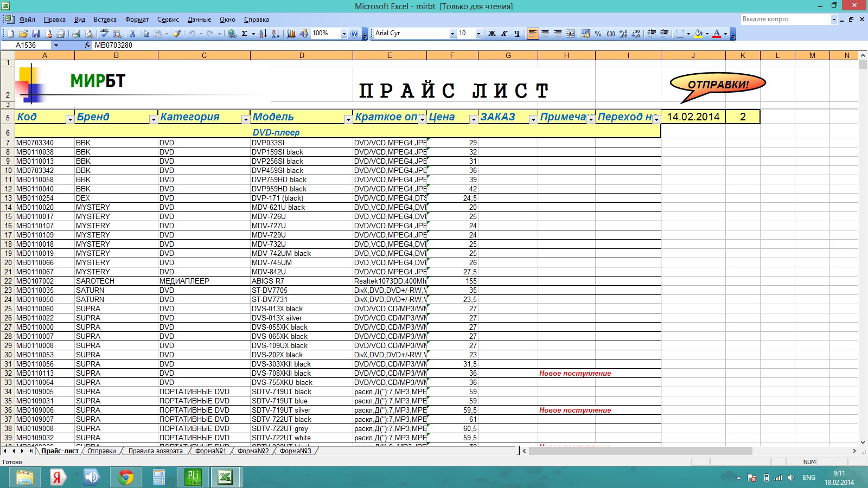Open the Формат menu
This screenshot has width=868, height=488.
click(x=137, y=20)
